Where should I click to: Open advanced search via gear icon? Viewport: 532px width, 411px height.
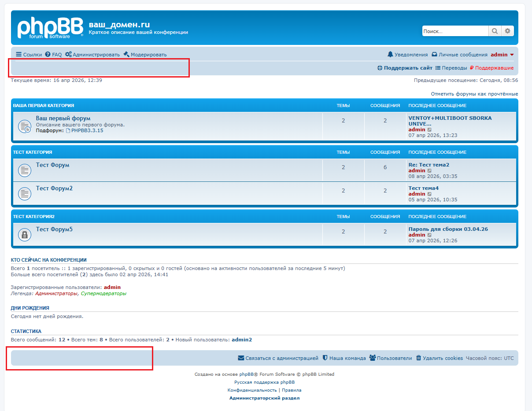pyautogui.click(x=507, y=31)
